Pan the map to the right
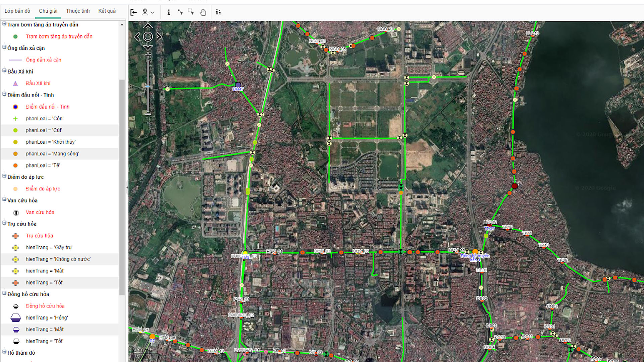This screenshot has width=644, height=362. tap(159, 37)
